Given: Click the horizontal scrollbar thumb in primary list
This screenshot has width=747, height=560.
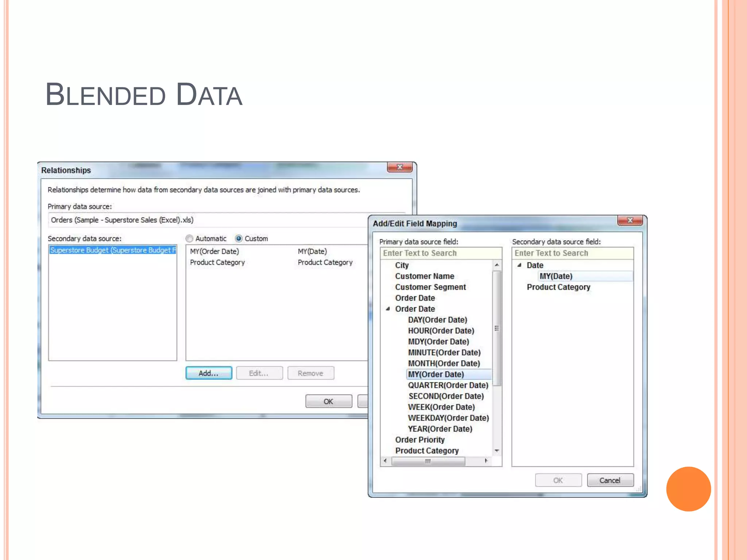Looking at the screenshot, I should coord(428,461).
